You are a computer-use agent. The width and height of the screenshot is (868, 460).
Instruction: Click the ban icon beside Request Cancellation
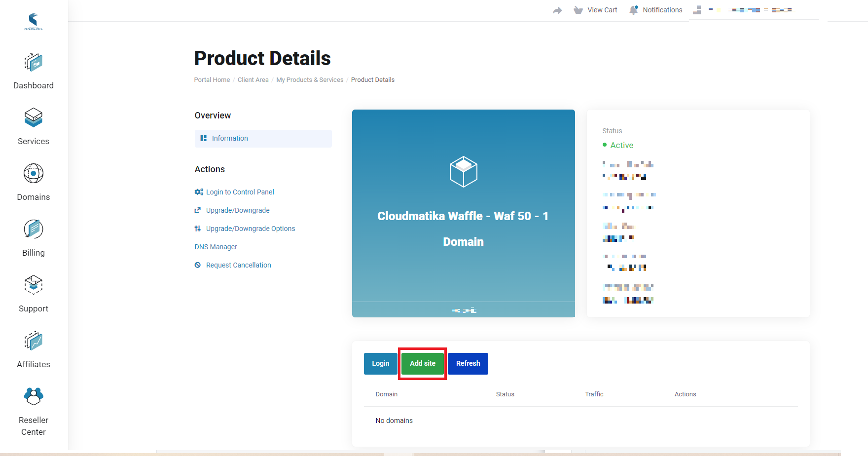(x=198, y=265)
